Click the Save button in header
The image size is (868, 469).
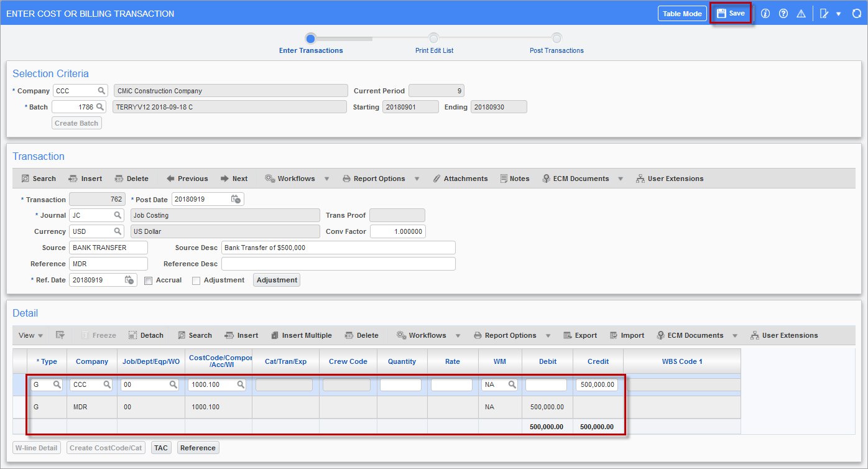[x=731, y=13]
